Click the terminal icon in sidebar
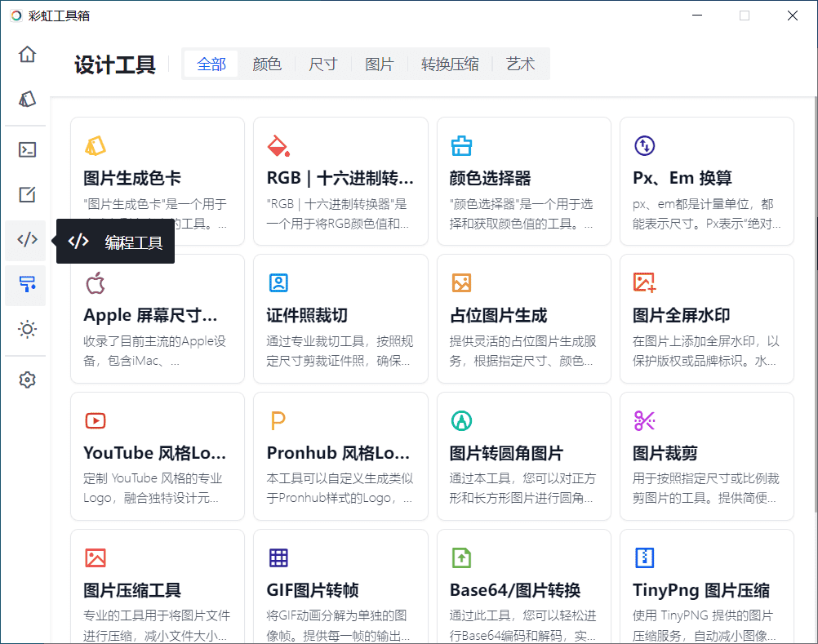 click(27, 149)
